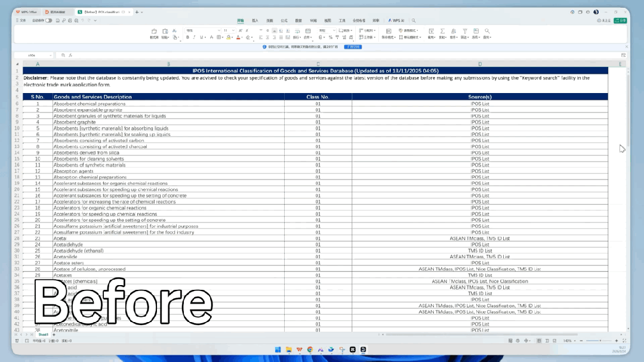Expand the font color dropdown arrow
The width and height of the screenshot is (644, 362).
(241, 37)
